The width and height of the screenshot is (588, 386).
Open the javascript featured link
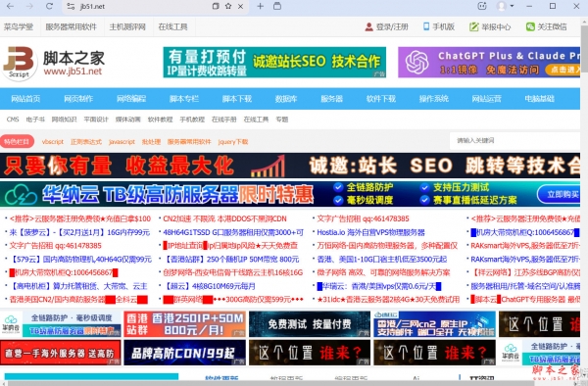point(122,142)
